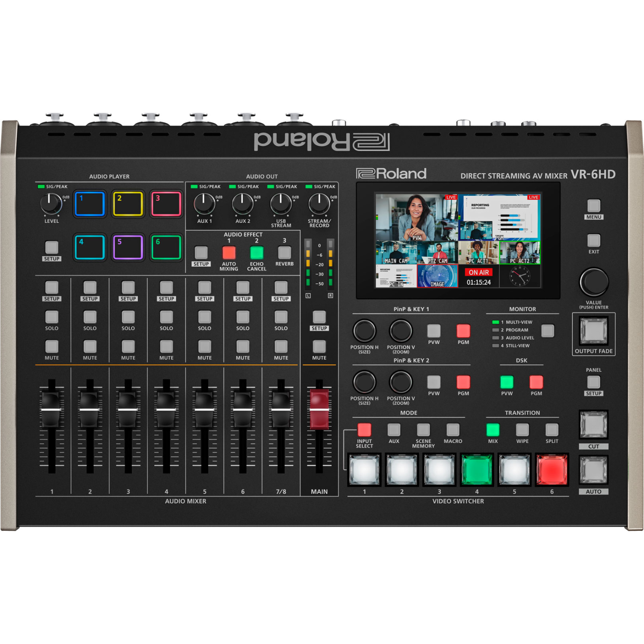644x644 pixels.
Task: Tap the pink audio player pad 3
Action: (x=166, y=204)
